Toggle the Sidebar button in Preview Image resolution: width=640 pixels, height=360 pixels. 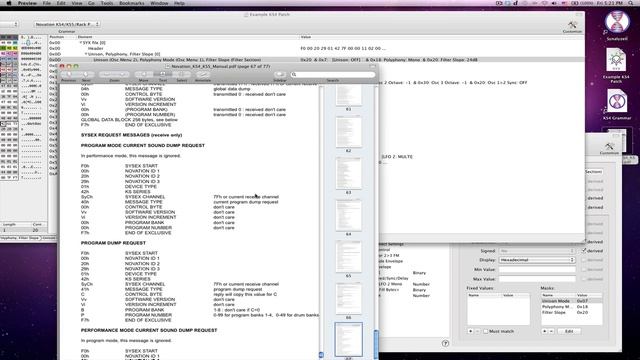(x=280, y=74)
